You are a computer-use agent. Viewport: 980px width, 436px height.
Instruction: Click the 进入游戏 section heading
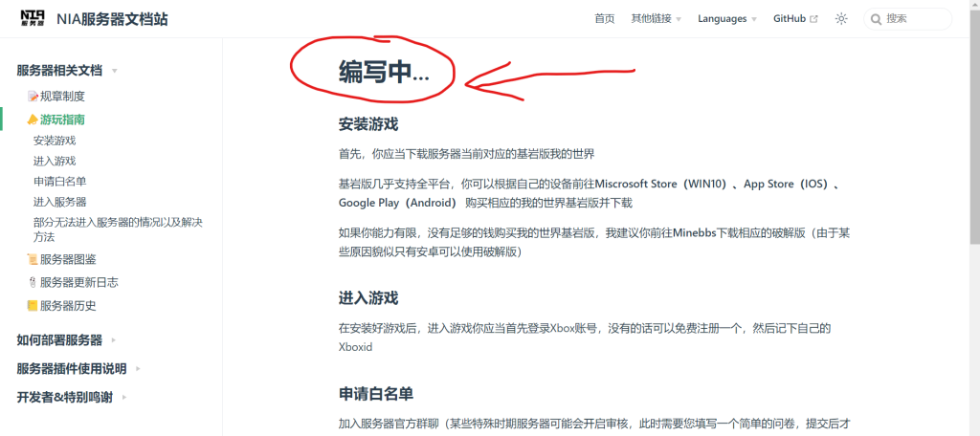368,297
